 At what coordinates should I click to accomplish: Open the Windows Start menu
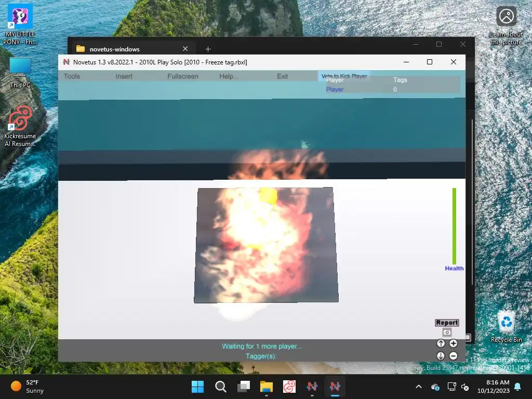coord(197,387)
